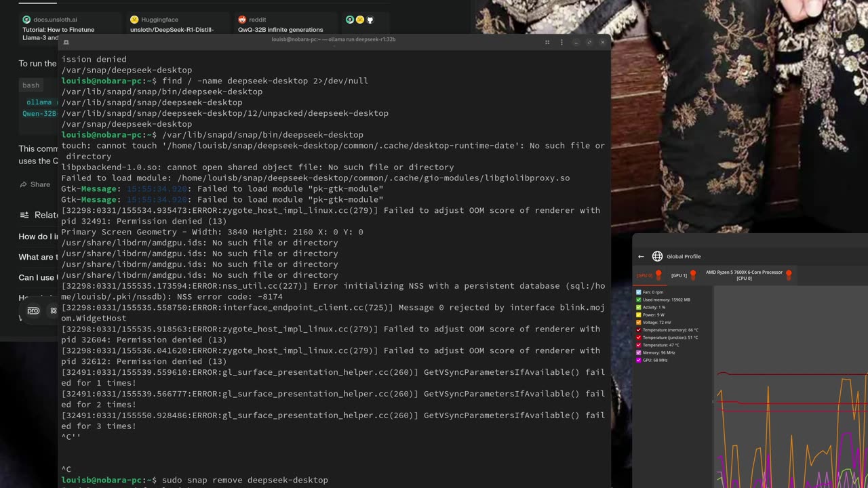868x488 pixels.
Task: Toggle the Voltage: 72 mV checkbox
Action: click(x=639, y=322)
